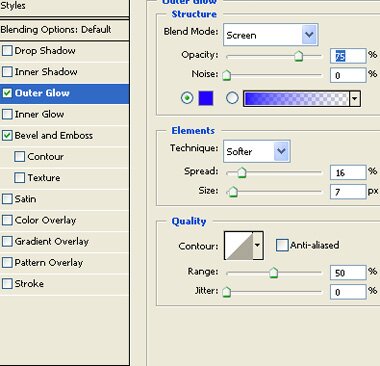380x366 pixels.
Task: Open the Blend Mode Screen dropdown
Action: tap(270, 35)
